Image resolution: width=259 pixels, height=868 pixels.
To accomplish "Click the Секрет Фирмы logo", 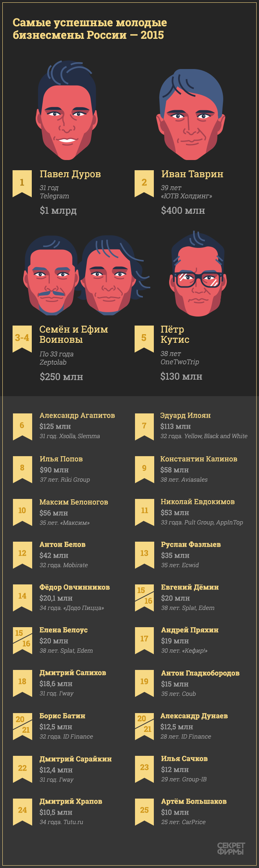I will coord(231,848).
